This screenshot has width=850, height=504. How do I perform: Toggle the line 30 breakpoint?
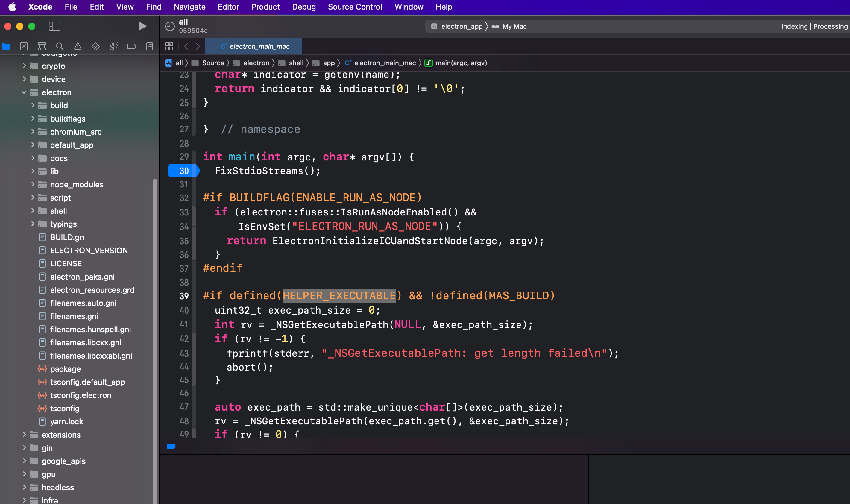(184, 171)
